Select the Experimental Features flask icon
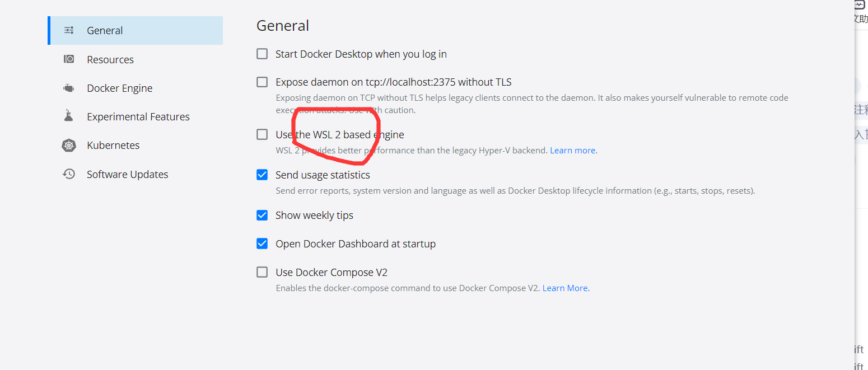This screenshot has width=868, height=370. tap(68, 116)
